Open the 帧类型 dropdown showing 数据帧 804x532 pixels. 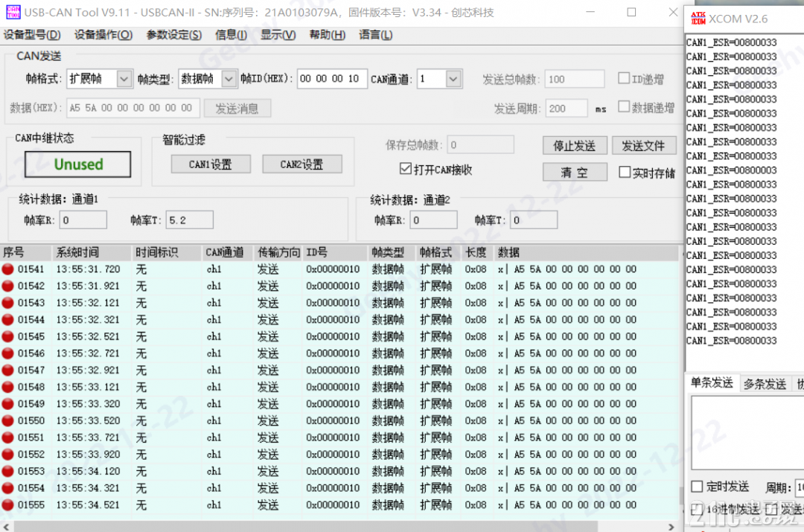click(229, 79)
